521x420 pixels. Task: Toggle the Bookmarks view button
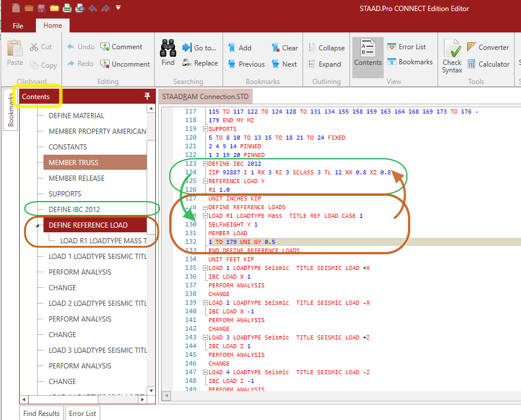(409, 62)
